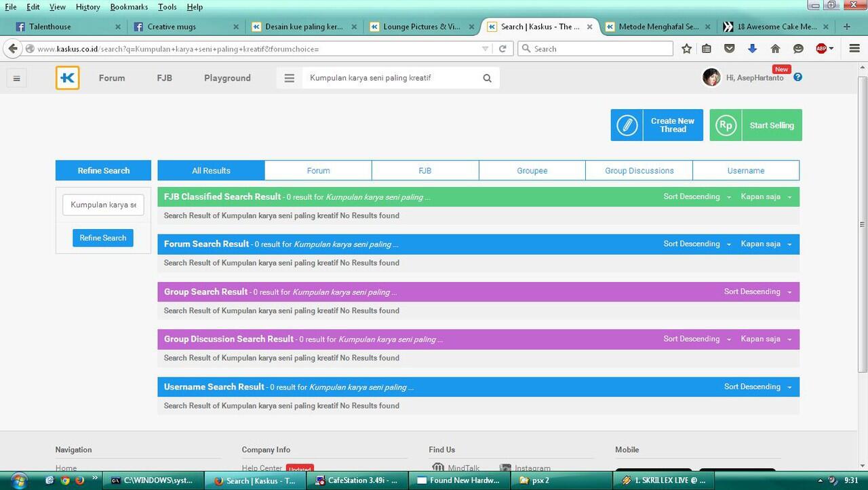
Task: Select the Group Discussions tab
Action: 639,171
